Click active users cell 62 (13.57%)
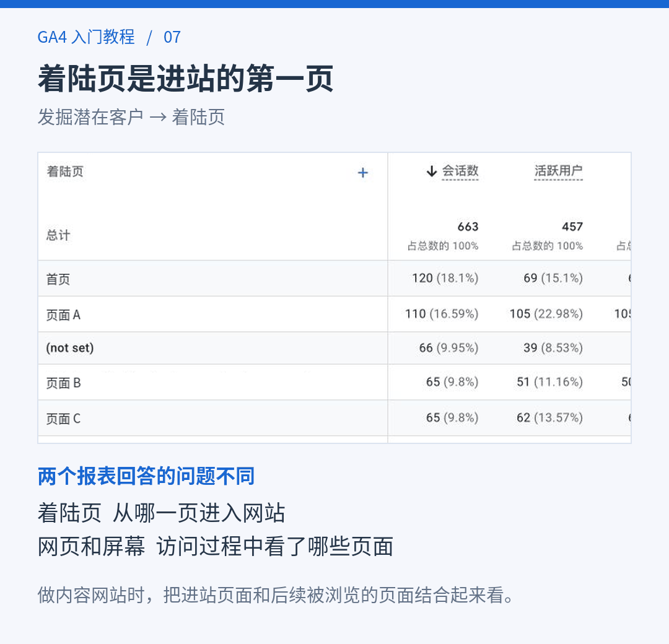 point(550,417)
